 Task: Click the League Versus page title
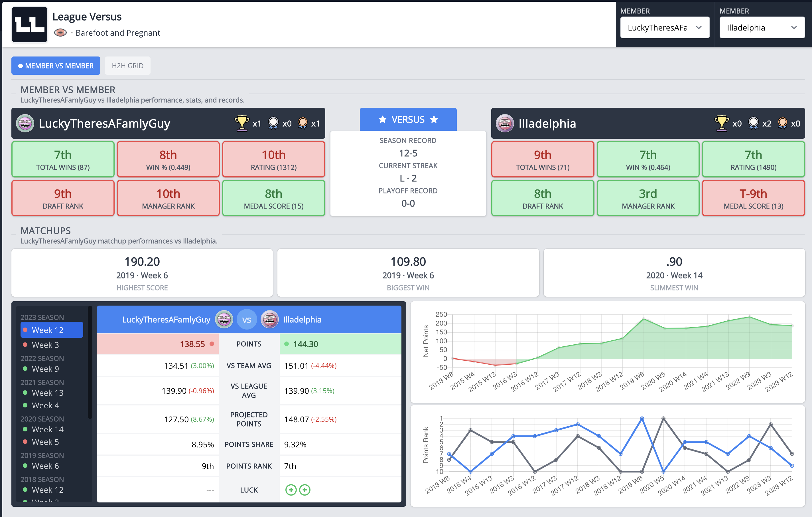(x=87, y=16)
